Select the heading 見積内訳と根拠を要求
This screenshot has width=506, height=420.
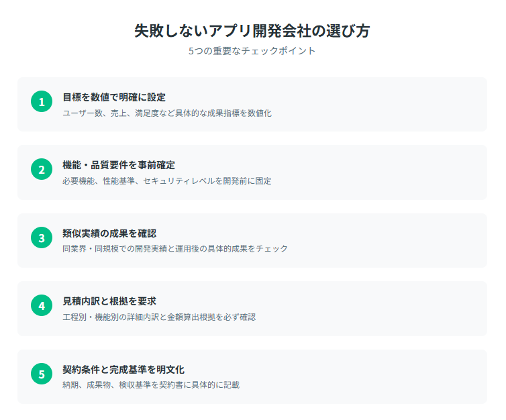click(109, 301)
